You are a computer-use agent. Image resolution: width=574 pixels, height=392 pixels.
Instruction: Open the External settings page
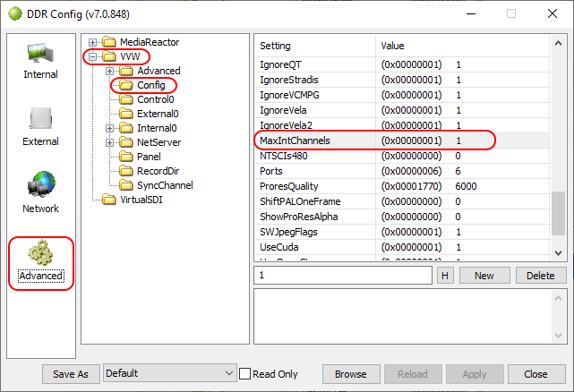tap(40, 127)
